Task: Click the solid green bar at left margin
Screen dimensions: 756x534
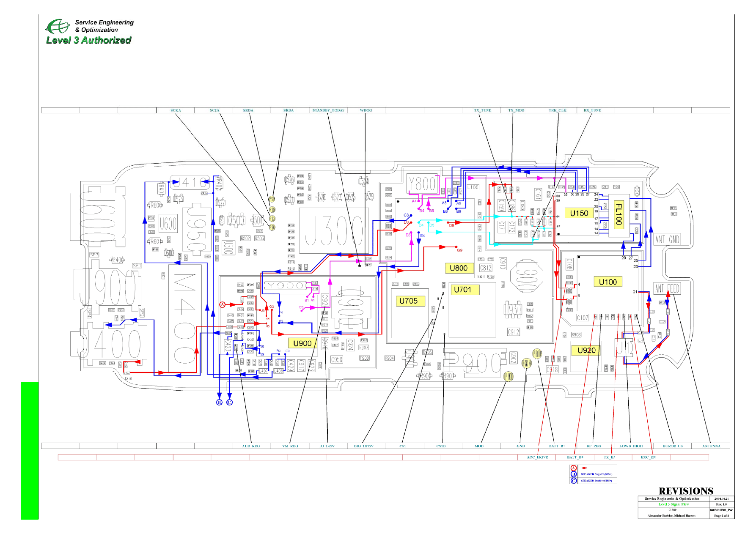Action: point(30,450)
